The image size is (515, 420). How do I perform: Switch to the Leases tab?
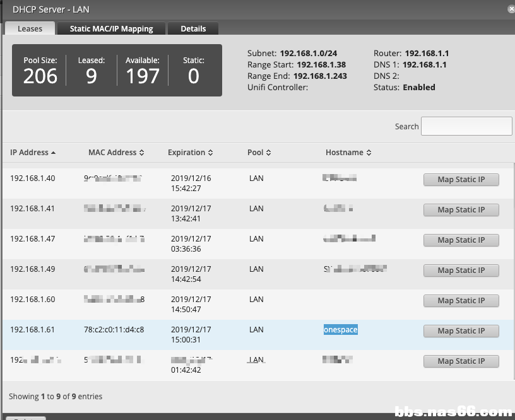point(30,28)
